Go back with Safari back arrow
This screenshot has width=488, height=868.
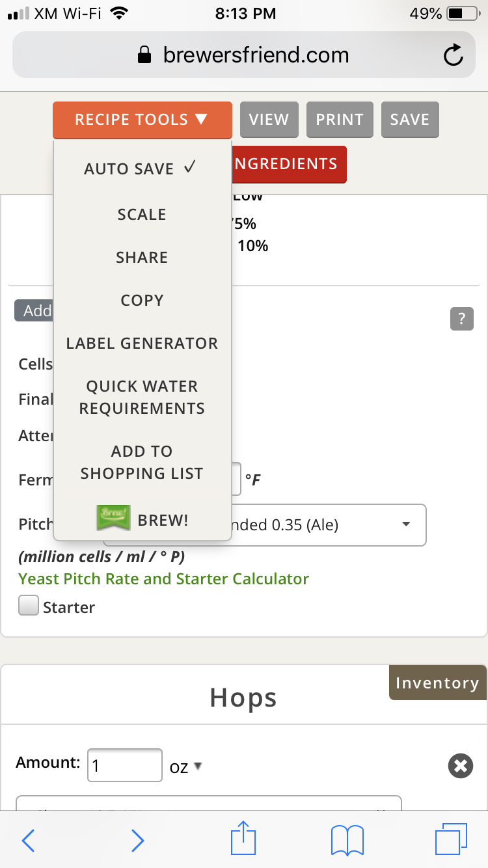pyautogui.click(x=28, y=840)
